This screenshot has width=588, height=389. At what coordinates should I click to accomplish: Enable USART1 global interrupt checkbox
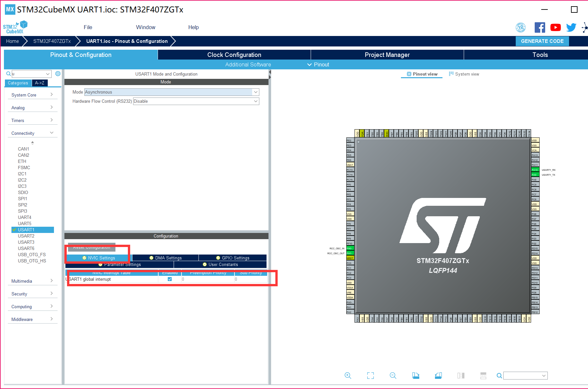(x=170, y=279)
